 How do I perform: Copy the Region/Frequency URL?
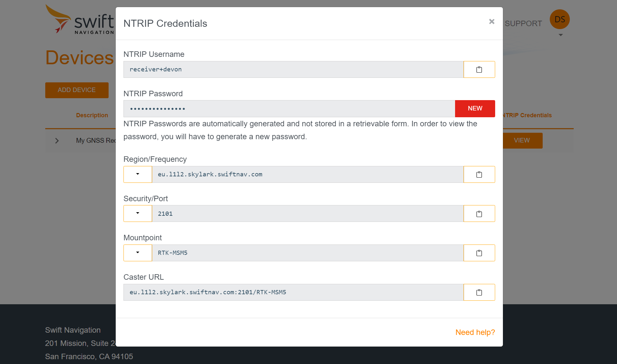click(x=479, y=174)
